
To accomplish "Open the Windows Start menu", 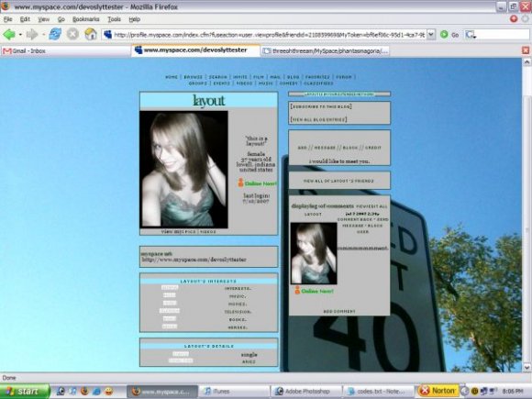I will point(25,391).
